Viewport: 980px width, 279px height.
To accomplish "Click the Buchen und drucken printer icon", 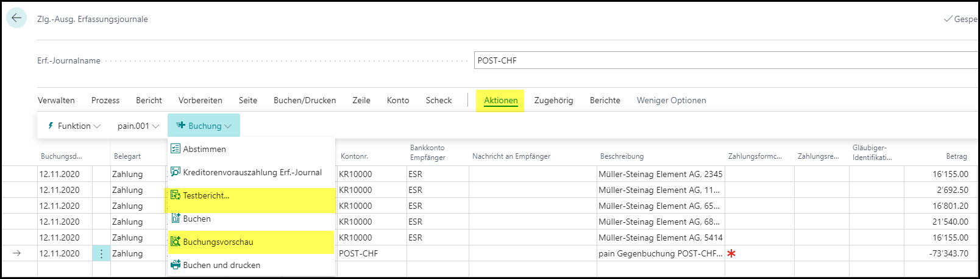I will pos(176,265).
